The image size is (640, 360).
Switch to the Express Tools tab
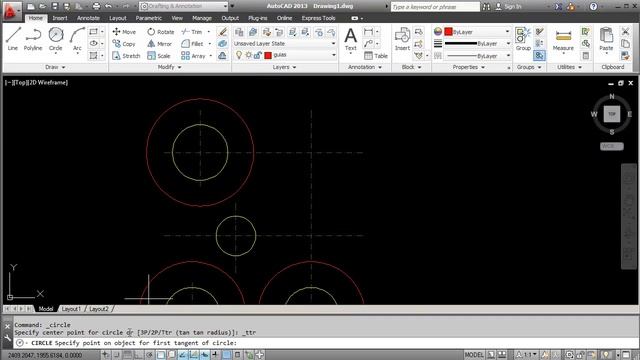(318, 18)
